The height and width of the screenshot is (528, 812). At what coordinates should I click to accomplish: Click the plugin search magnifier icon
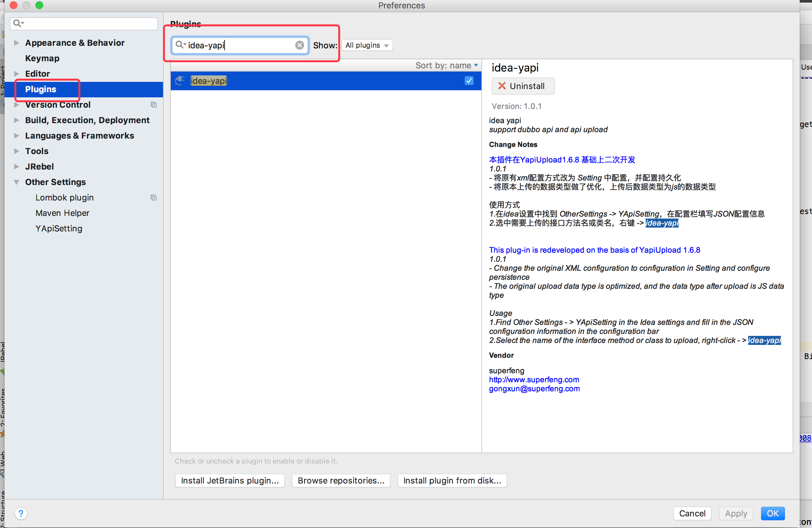[180, 45]
